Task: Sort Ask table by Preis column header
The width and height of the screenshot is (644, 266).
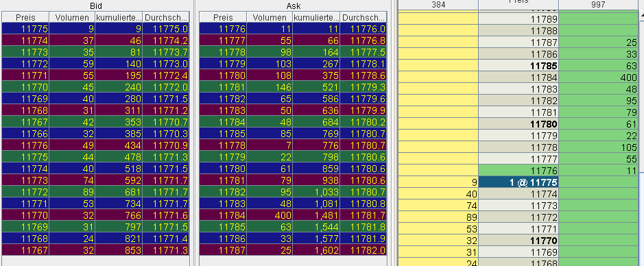Action: 223,17
